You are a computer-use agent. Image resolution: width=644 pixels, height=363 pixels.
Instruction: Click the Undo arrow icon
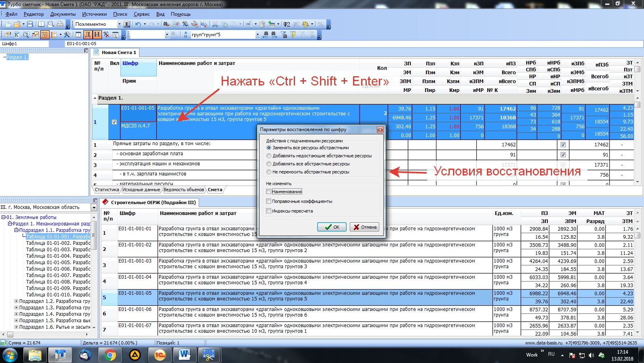tap(138, 24)
